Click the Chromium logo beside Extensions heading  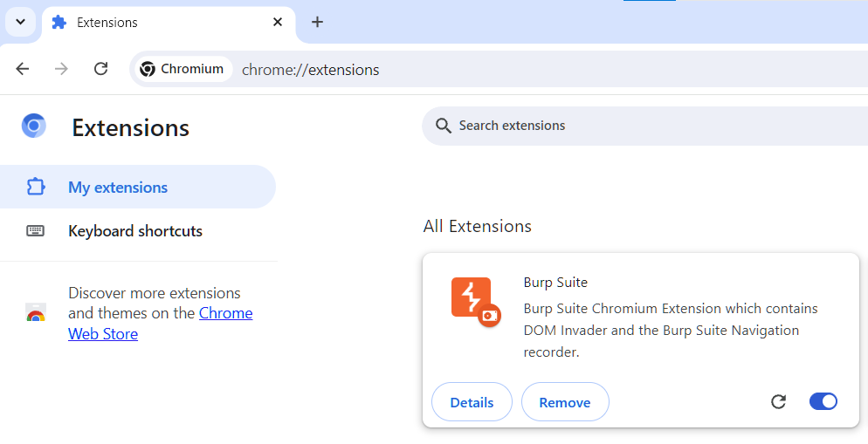[34, 126]
